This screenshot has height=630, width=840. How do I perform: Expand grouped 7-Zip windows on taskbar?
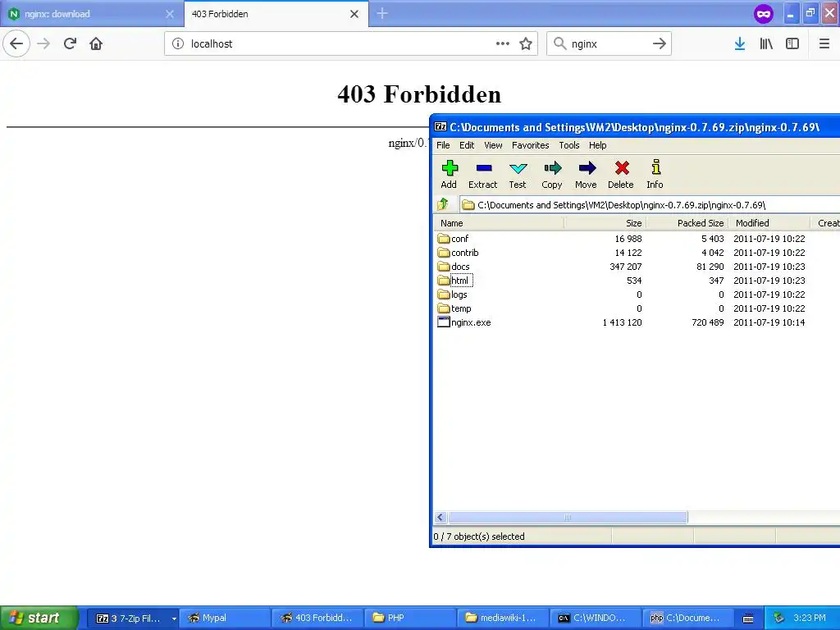(174, 619)
